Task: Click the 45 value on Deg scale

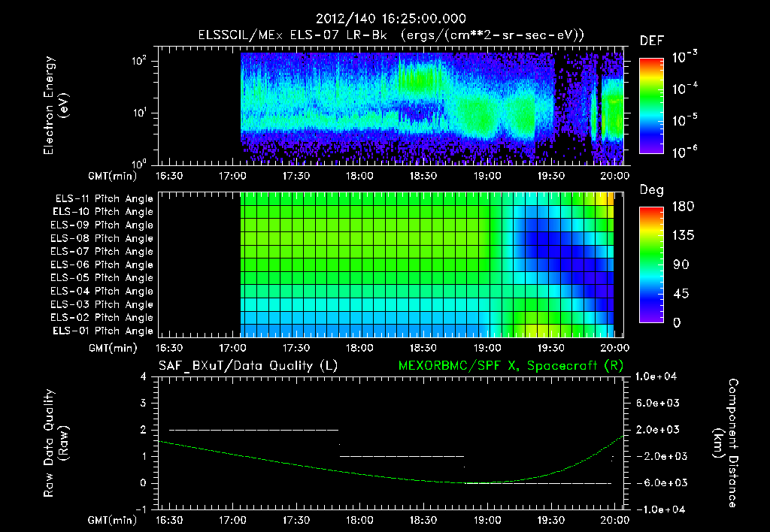Action: click(x=681, y=294)
